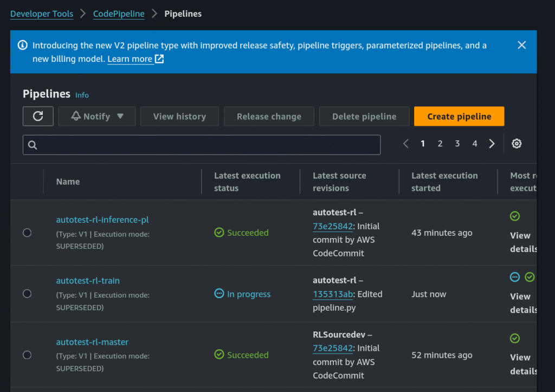Screen dimensions: 555x392
Task: Click the banner info circle icon
Action: [x=22, y=46]
